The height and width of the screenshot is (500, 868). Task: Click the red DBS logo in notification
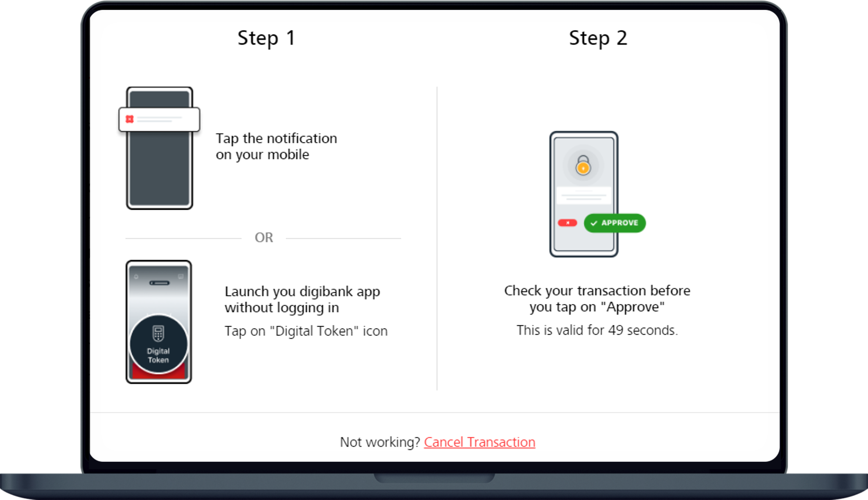coord(129,119)
